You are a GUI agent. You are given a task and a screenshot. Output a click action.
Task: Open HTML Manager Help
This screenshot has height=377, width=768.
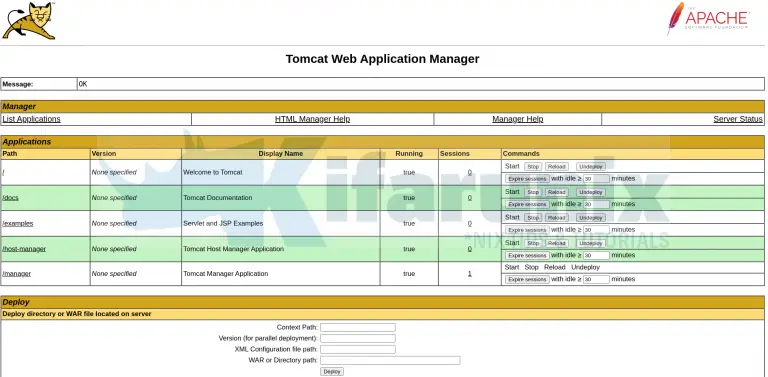312,119
